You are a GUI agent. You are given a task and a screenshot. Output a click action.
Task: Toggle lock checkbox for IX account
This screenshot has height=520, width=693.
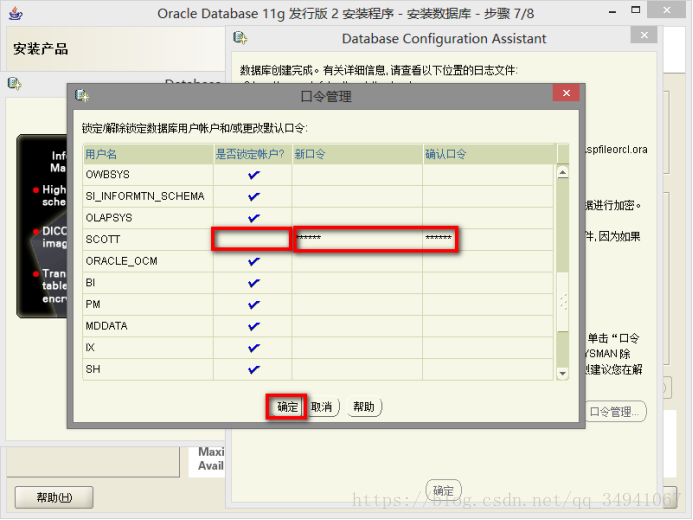254,348
